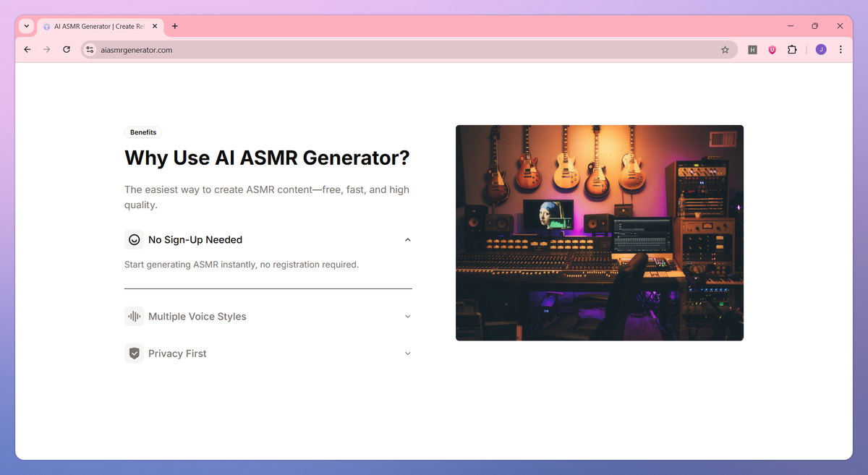Restore down the browser window
868x475 pixels.
point(814,26)
